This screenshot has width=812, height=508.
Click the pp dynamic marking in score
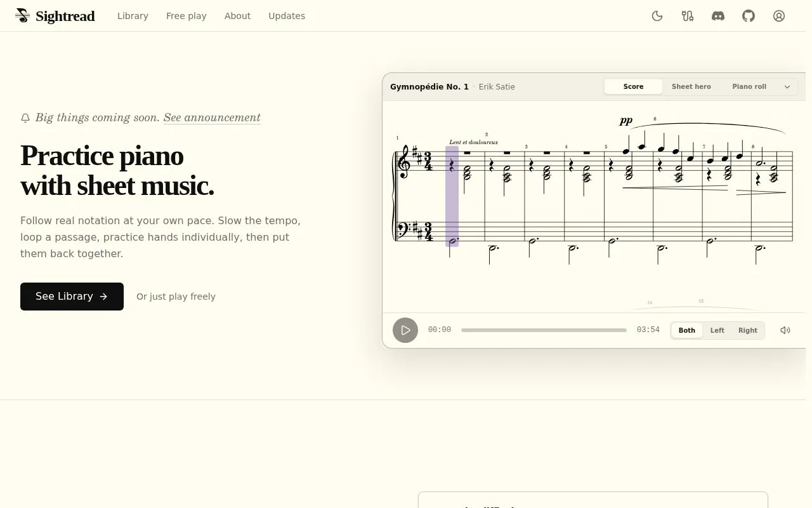tap(625, 121)
